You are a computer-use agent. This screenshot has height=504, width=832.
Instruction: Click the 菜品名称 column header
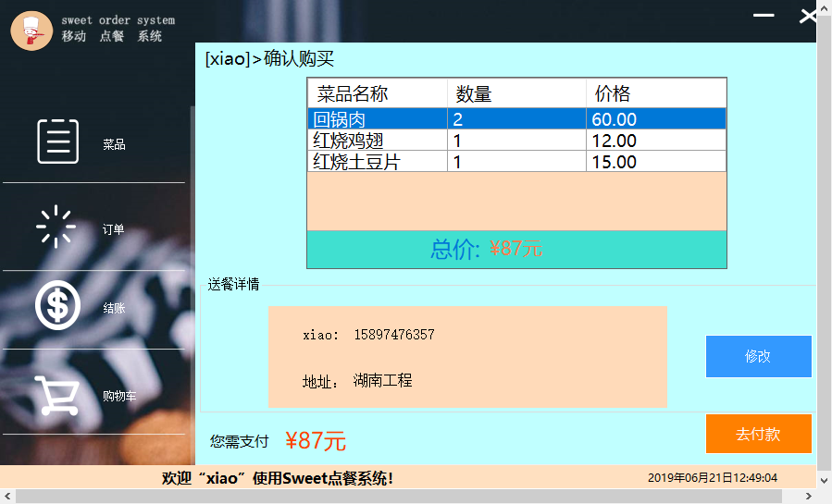click(x=378, y=93)
